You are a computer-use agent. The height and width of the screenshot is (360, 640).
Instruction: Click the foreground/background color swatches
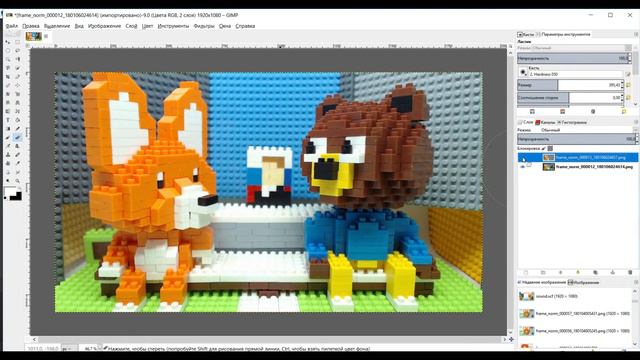[13, 193]
